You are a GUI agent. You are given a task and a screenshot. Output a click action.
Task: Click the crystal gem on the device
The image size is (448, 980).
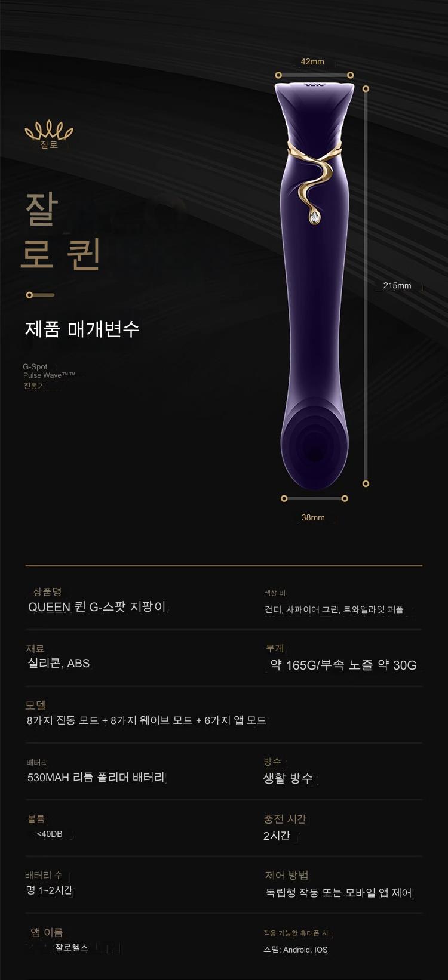pos(315,218)
